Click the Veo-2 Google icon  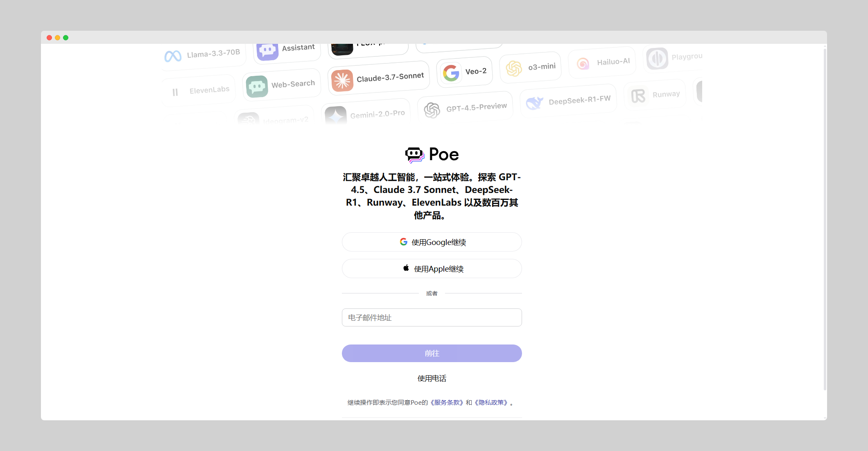[451, 73]
